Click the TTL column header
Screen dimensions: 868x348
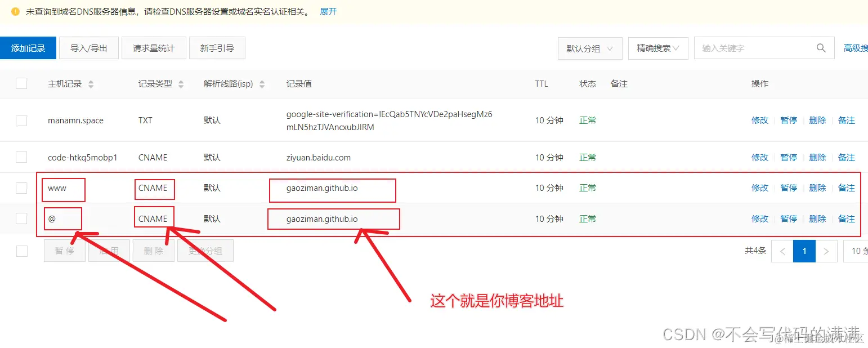(542, 84)
